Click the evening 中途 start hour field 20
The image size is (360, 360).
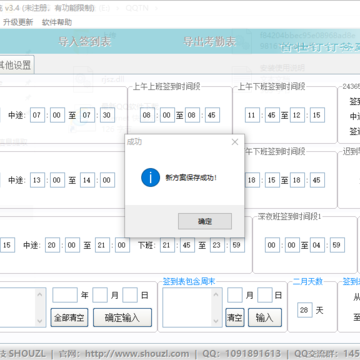52,245
